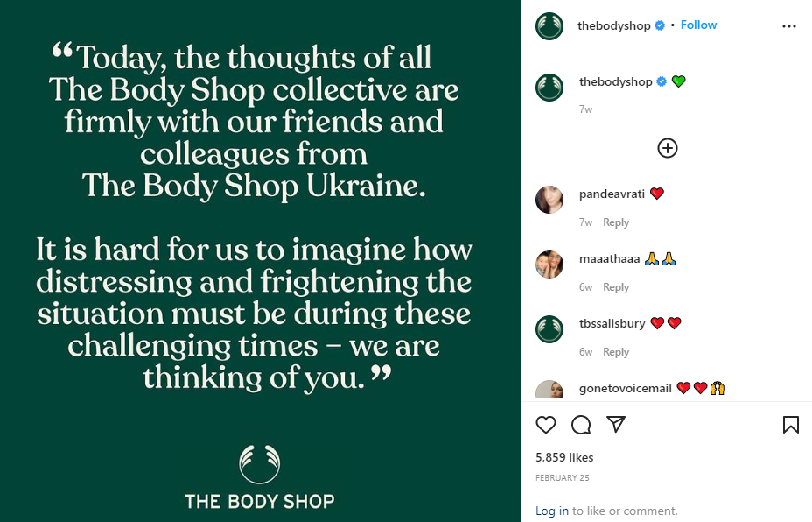The image size is (812, 522).
Task: Save post using the bookmark icon
Action: tap(790, 425)
